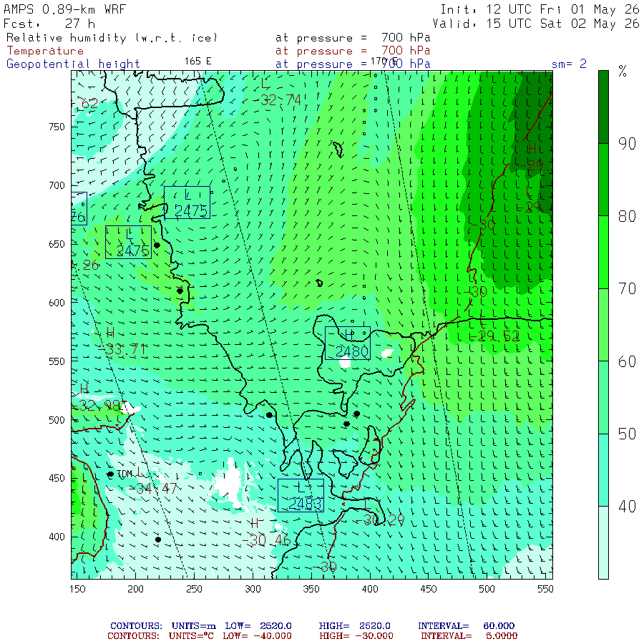This screenshot has width=644, height=644.
Task: Click the Geopotential height blue legend text
Action: 73,64
